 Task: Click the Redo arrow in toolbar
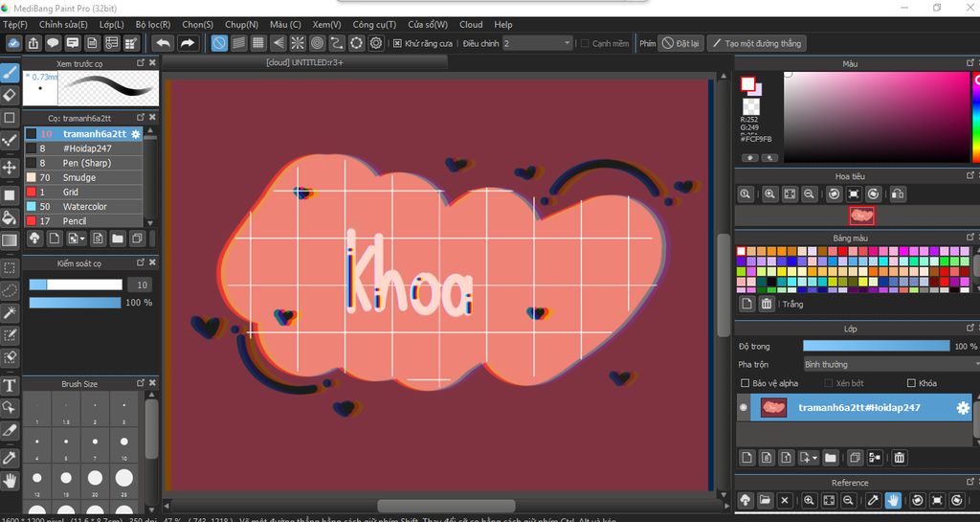tap(187, 43)
